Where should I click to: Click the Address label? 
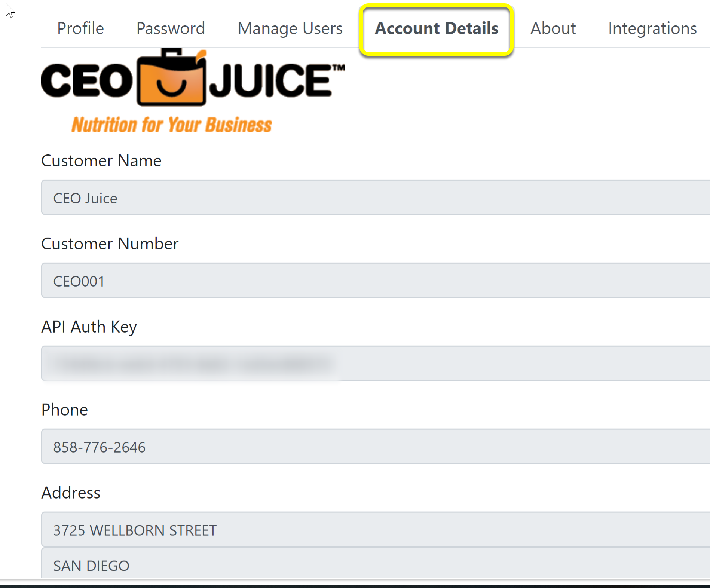coord(71,493)
